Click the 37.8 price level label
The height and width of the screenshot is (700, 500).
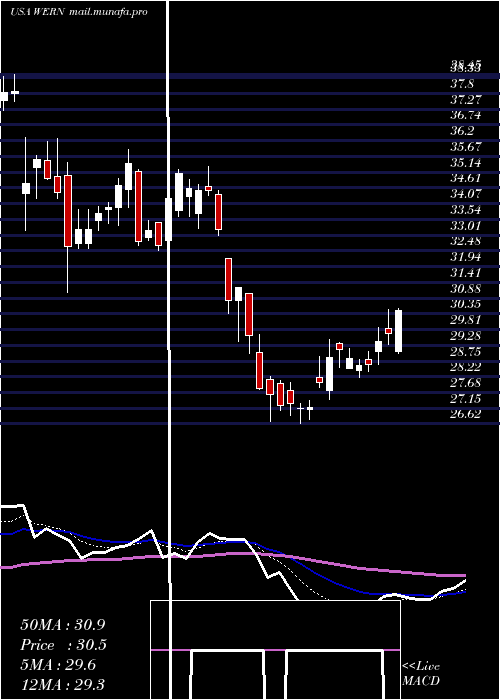(x=462, y=84)
